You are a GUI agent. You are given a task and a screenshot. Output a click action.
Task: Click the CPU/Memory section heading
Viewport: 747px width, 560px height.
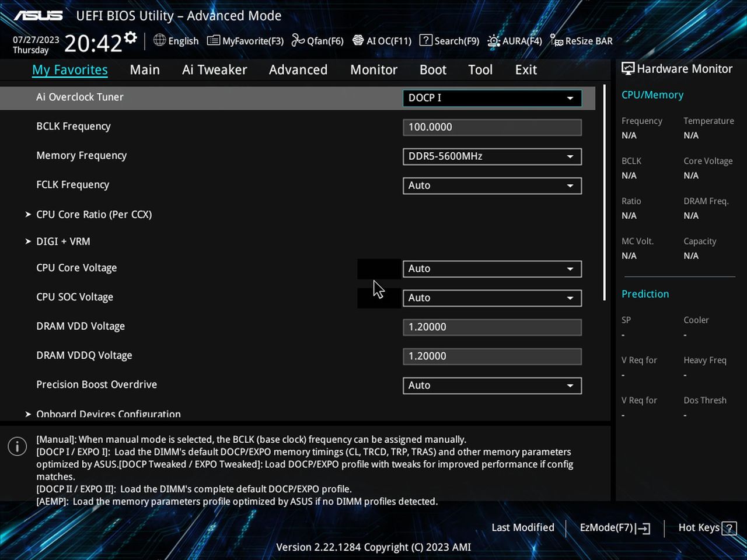pos(652,94)
